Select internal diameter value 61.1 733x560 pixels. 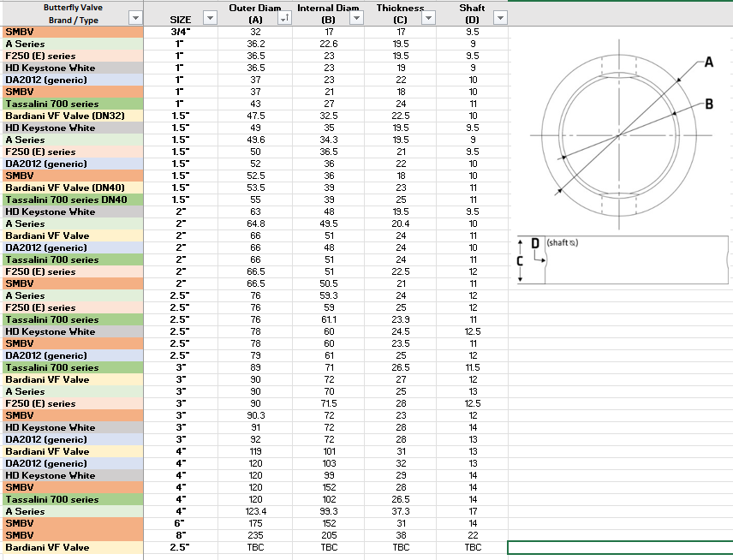[x=329, y=319]
